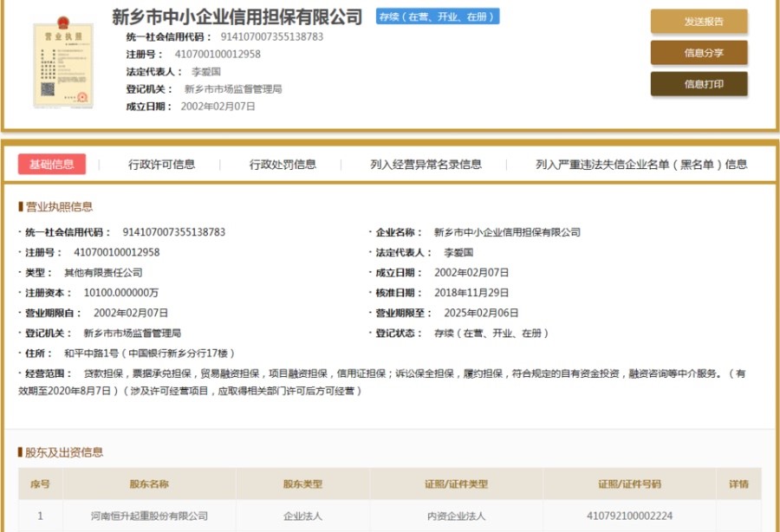Click the 股东及出资信息 section heading
The image size is (780, 532).
(64, 452)
